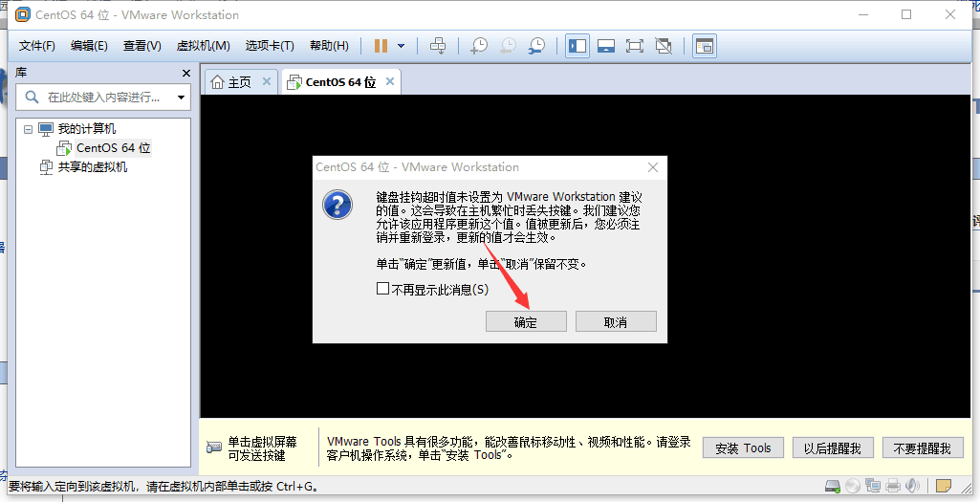
Task: Enter full screen mode
Action: (x=635, y=46)
